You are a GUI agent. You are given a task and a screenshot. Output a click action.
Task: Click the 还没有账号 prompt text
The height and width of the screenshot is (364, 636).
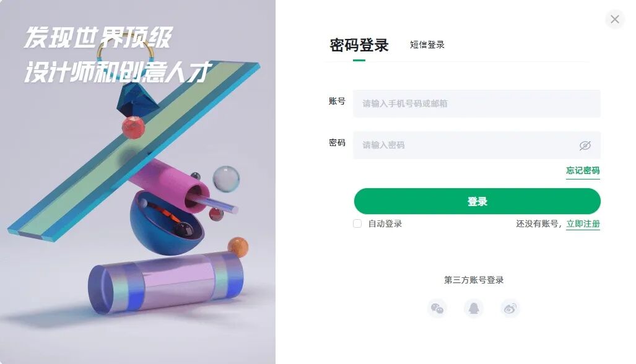[x=537, y=223]
